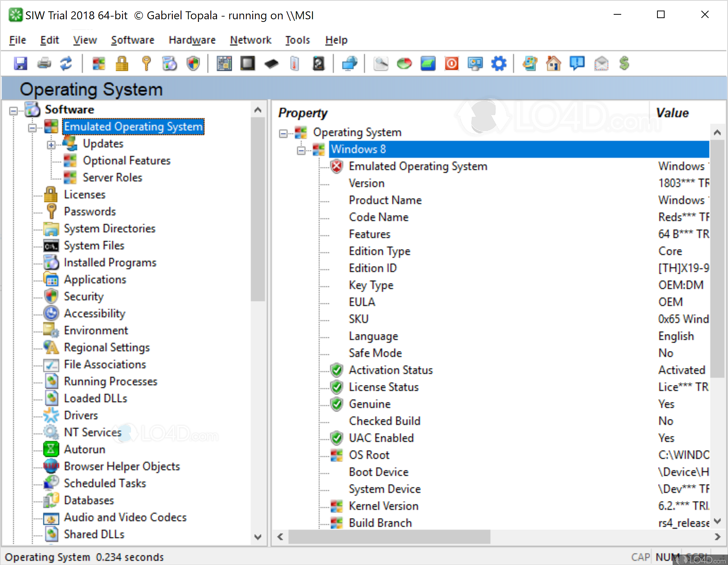Open the Edit menu
This screenshot has height=565, width=728.
coord(49,40)
